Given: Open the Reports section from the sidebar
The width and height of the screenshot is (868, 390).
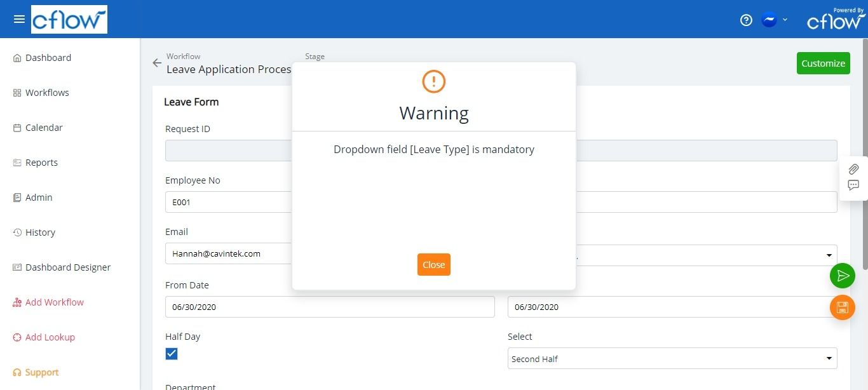Looking at the screenshot, I should (x=41, y=162).
